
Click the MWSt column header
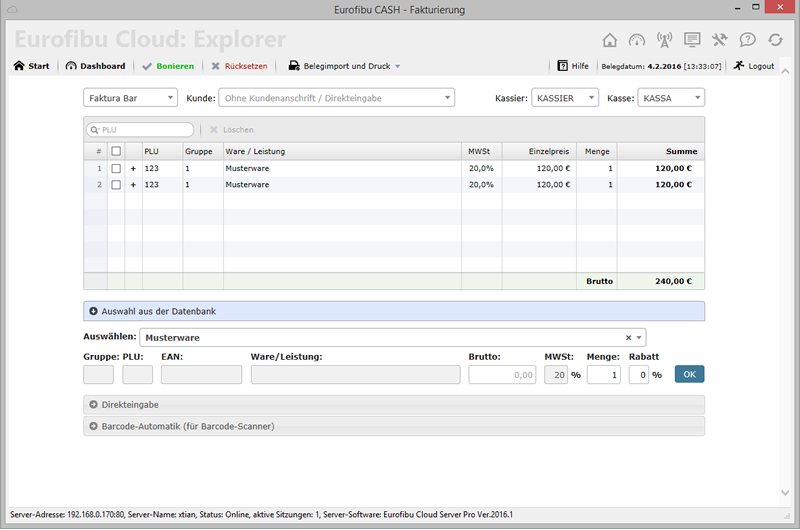tap(482, 152)
